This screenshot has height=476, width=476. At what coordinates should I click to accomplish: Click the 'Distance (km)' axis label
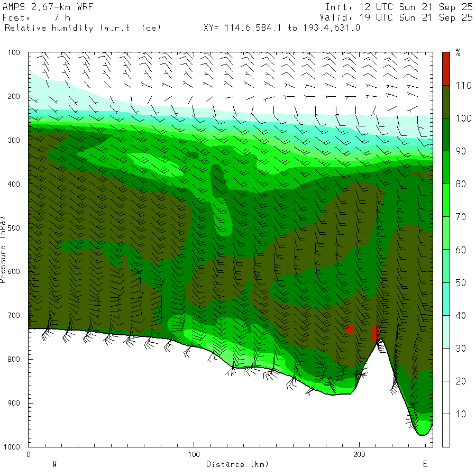237,464
